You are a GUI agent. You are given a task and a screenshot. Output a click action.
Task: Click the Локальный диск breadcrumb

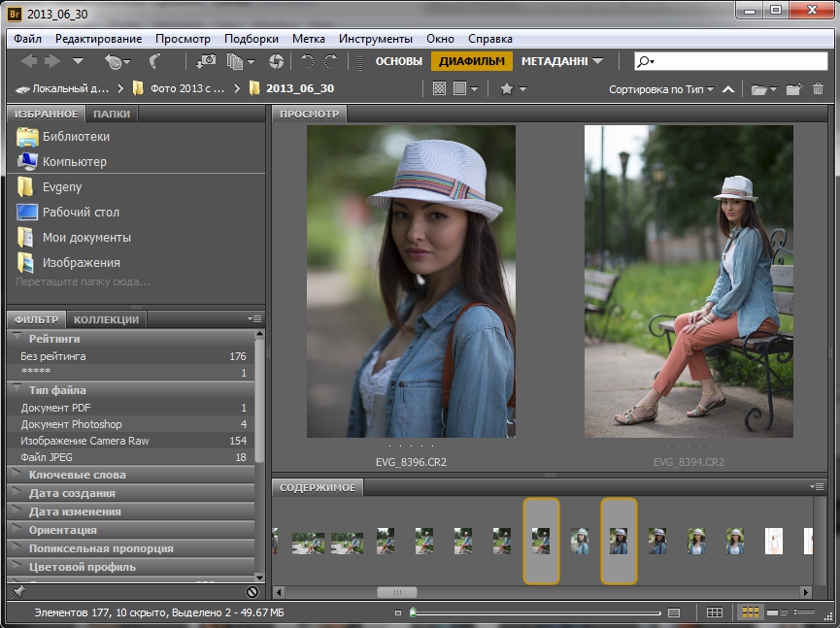(62, 89)
